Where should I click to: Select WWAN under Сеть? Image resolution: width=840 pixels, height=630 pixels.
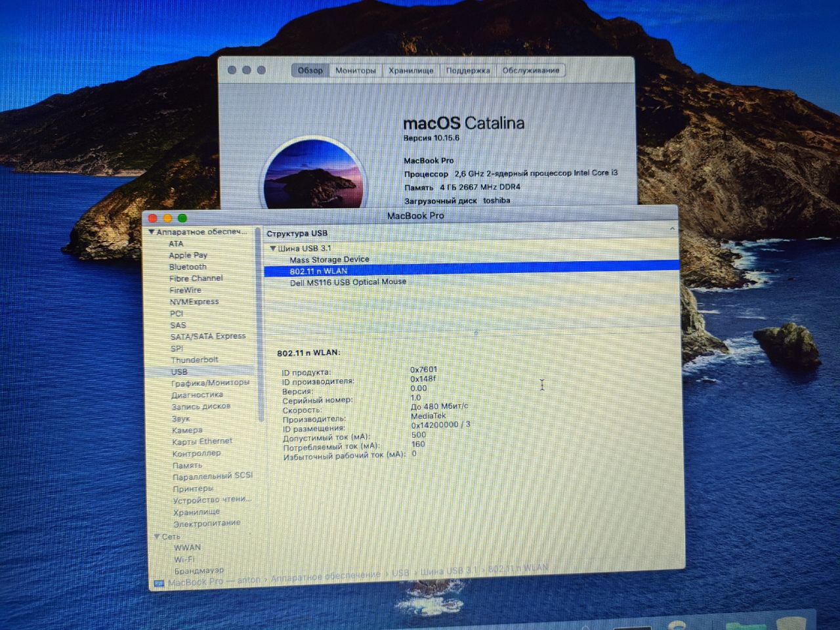click(x=187, y=547)
